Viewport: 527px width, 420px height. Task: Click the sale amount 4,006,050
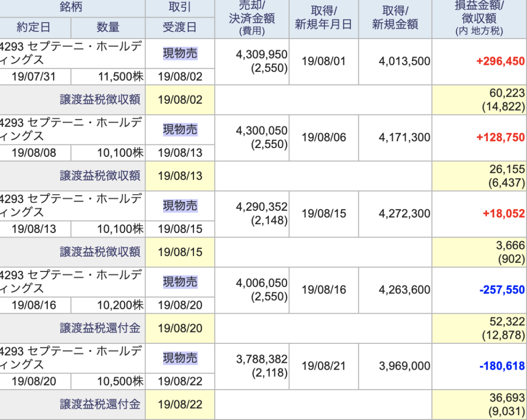(x=261, y=283)
